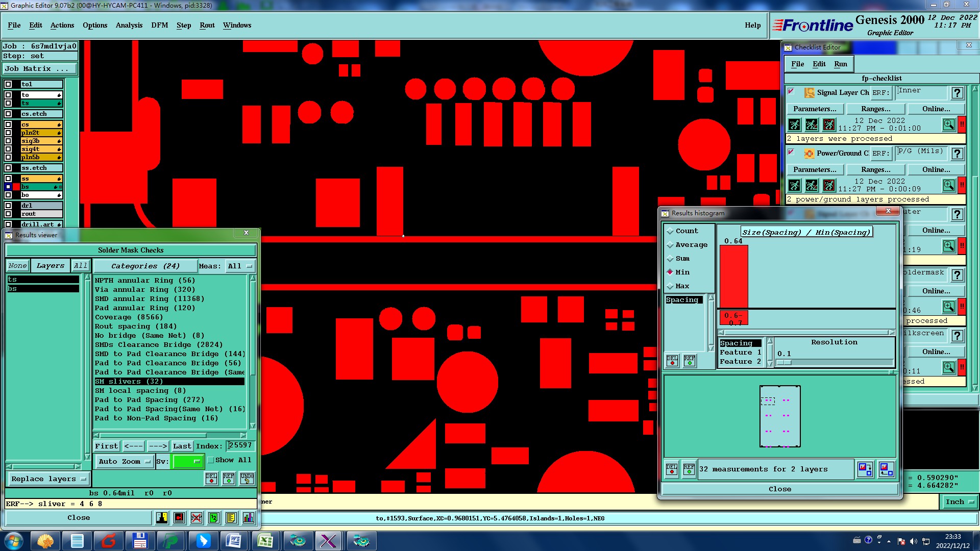This screenshot has height=551, width=980.
Task: Open the Auto Zoom dropdown
Action: (x=125, y=461)
